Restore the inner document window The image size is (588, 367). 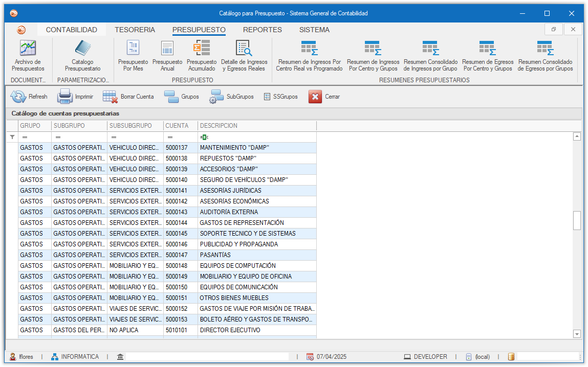coord(554,29)
